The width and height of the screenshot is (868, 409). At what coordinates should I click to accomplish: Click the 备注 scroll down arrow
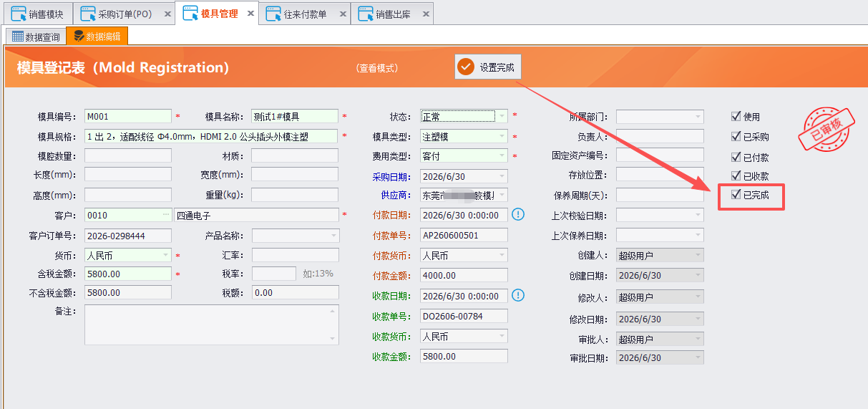333,339
